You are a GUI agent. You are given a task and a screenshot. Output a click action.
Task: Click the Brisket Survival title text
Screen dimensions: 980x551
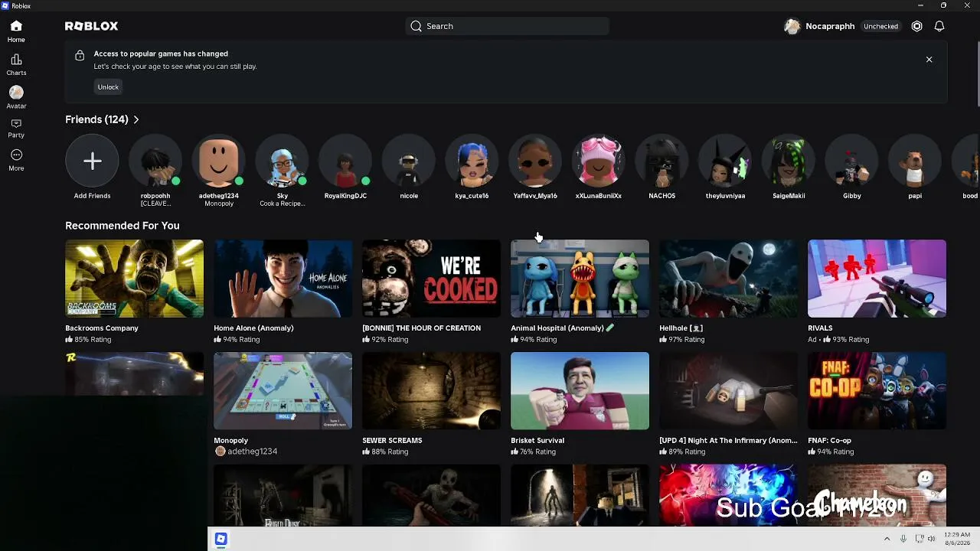pyautogui.click(x=537, y=441)
